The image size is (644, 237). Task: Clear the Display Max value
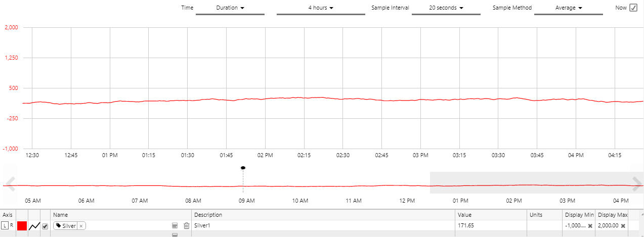pos(623,226)
